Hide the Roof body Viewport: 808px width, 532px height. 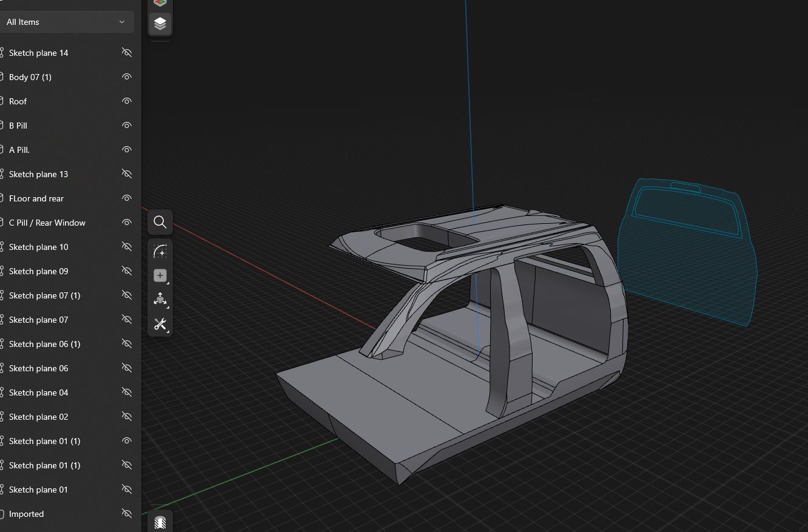click(x=127, y=101)
